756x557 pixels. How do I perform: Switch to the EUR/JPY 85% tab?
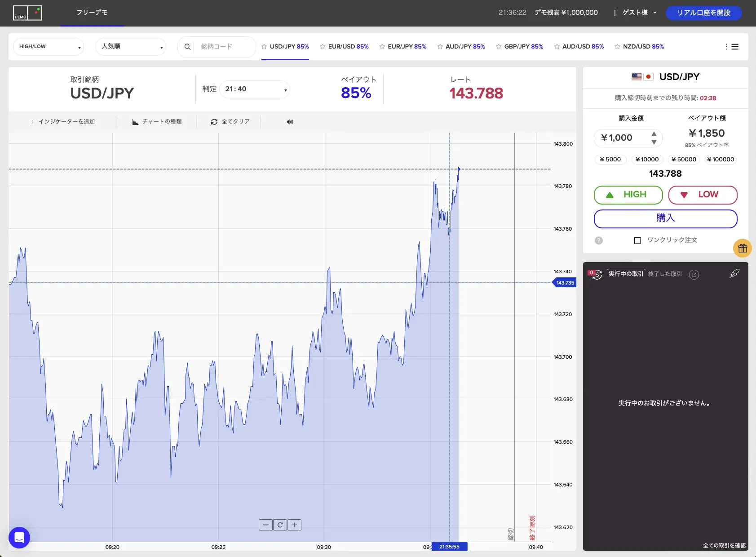tap(407, 47)
